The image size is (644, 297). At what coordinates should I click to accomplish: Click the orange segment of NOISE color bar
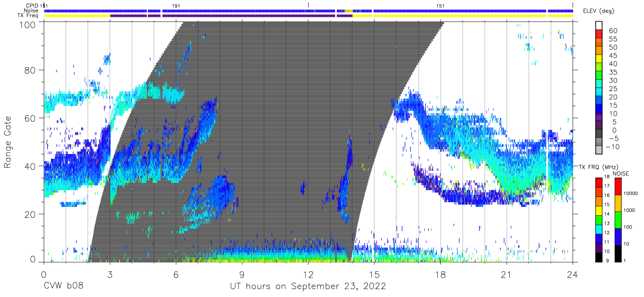point(617,203)
